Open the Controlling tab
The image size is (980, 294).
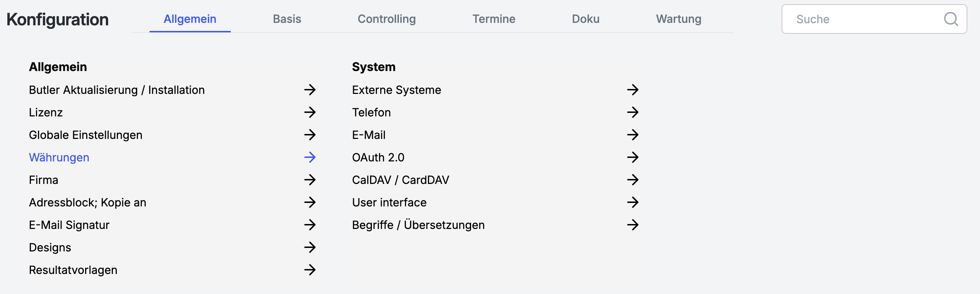pos(387,19)
